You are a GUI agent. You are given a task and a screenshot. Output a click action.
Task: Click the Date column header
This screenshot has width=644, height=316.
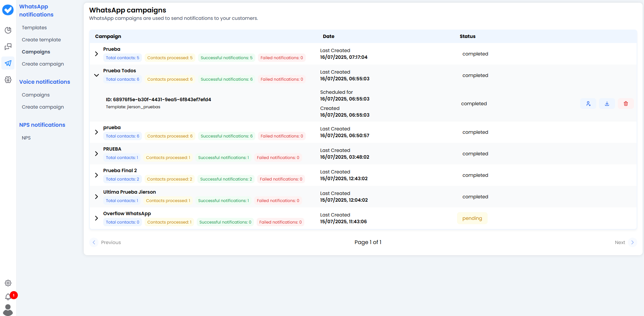[329, 36]
